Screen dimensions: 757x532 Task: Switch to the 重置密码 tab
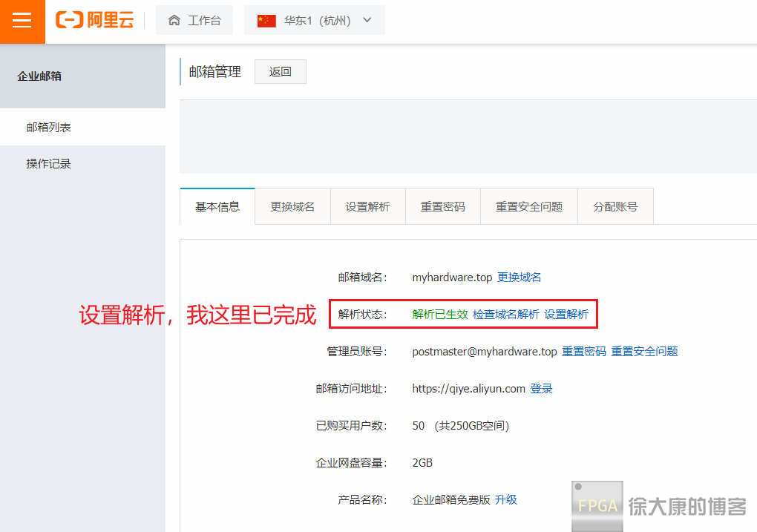[443, 206]
